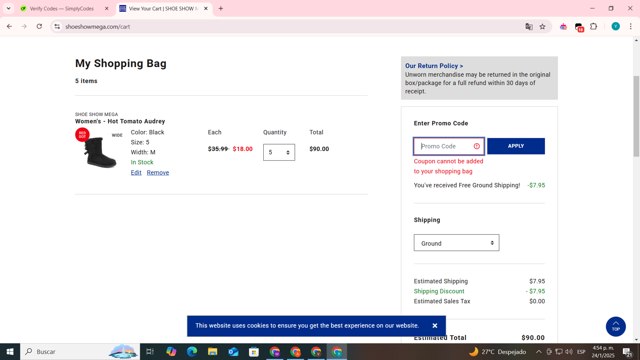Click the promo code error alert icon
The height and width of the screenshot is (360, 640).
tap(477, 146)
